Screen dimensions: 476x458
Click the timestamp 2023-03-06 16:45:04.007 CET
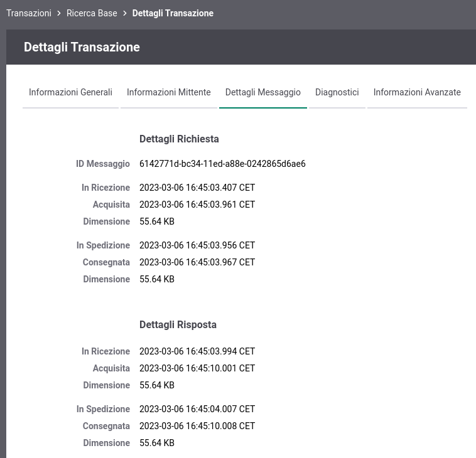(x=197, y=409)
